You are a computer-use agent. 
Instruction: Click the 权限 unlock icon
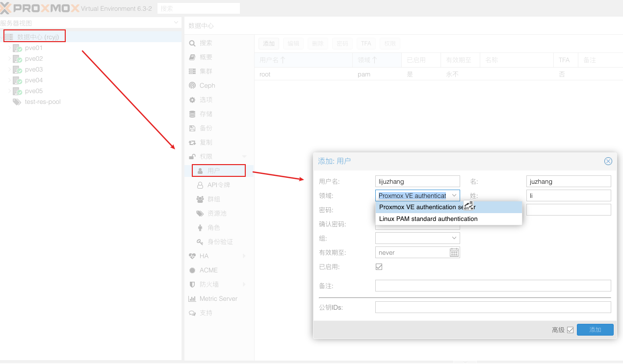point(192,157)
